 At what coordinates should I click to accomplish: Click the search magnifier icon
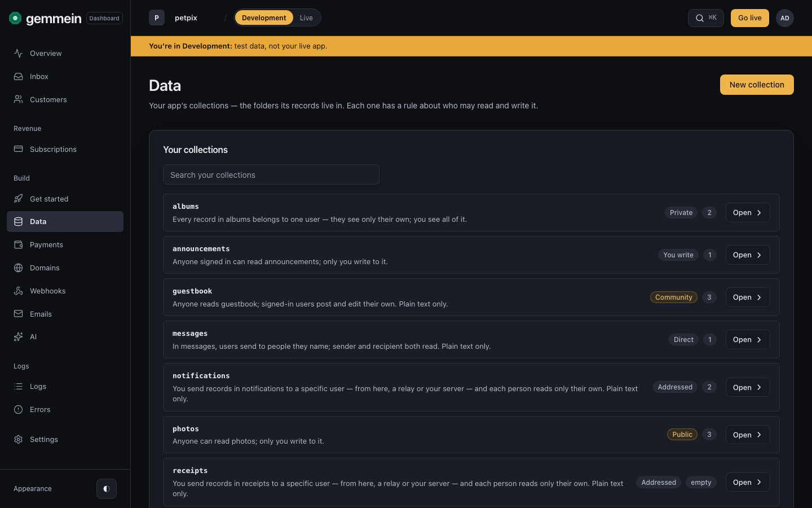700,18
